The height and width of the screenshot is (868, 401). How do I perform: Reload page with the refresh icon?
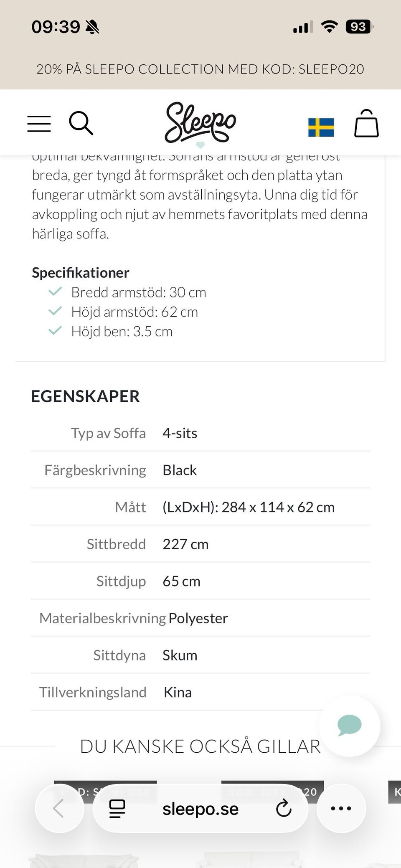(x=284, y=808)
